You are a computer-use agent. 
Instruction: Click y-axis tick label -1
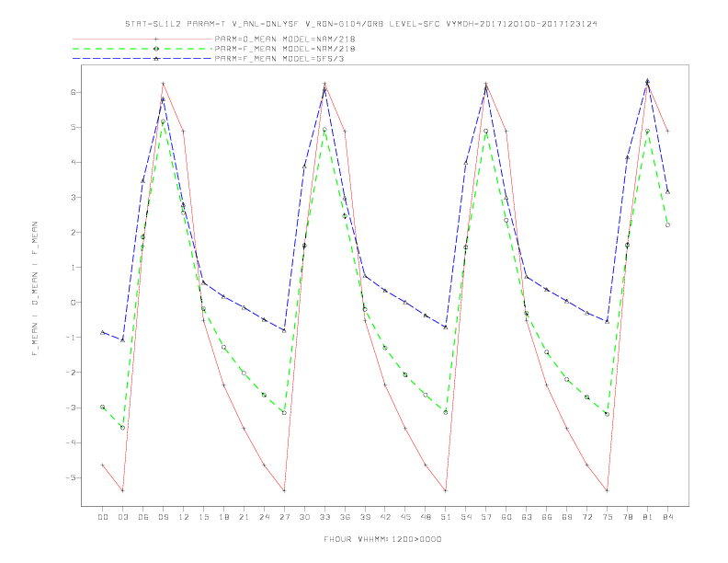coord(71,338)
